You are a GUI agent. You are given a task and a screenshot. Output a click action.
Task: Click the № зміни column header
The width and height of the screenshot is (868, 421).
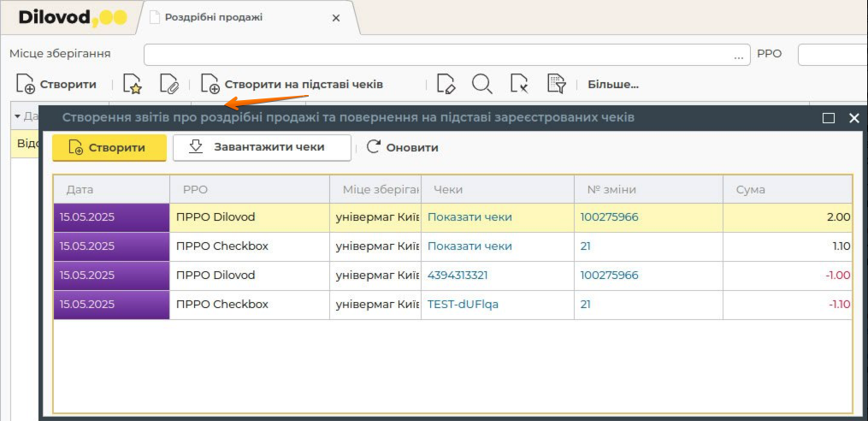tap(649, 189)
